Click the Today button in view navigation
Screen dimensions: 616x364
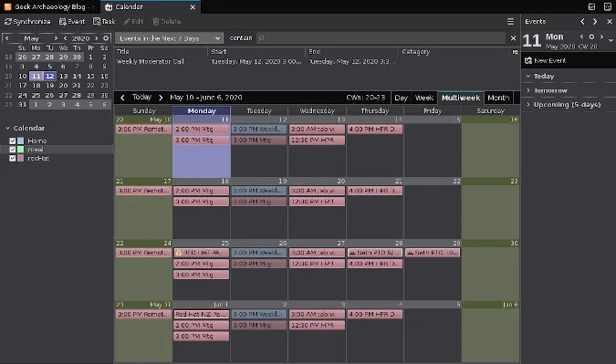141,97
